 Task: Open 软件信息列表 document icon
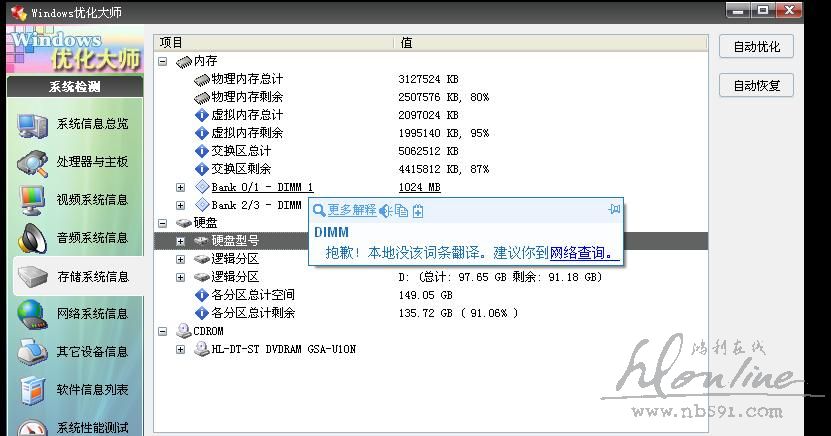pyautogui.click(x=33, y=390)
